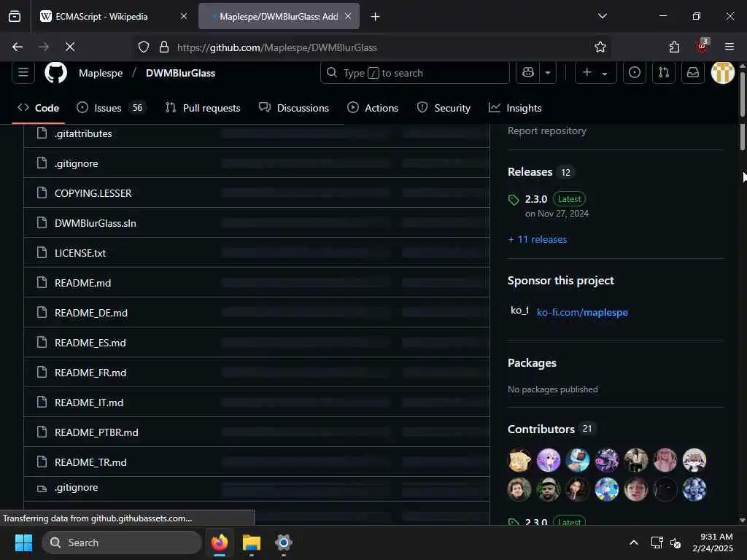This screenshot has width=747, height=560.
Task: Open the Insights tab
Action: coord(515,108)
